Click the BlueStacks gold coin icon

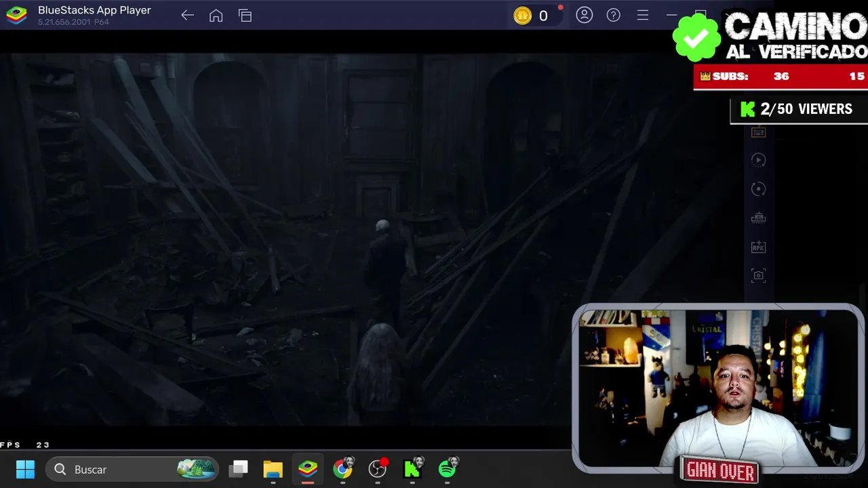(522, 16)
